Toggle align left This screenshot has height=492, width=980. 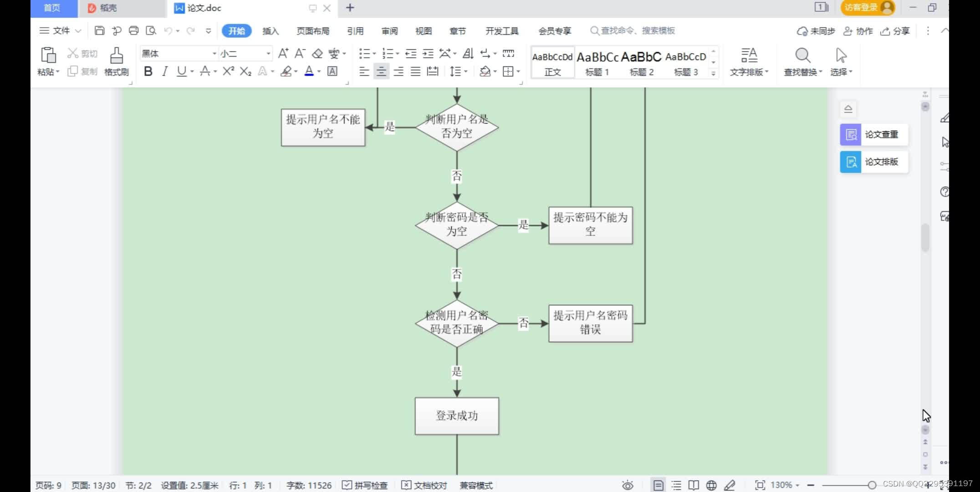pyautogui.click(x=364, y=71)
